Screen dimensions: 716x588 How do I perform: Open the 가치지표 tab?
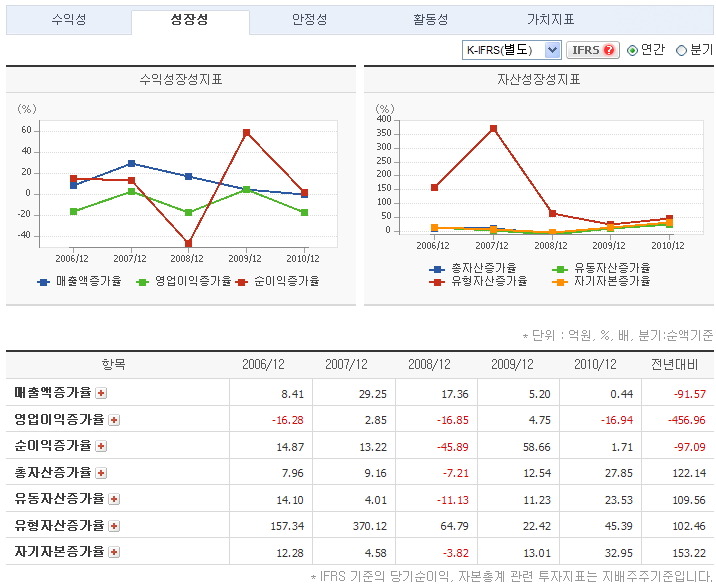[x=550, y=20]
